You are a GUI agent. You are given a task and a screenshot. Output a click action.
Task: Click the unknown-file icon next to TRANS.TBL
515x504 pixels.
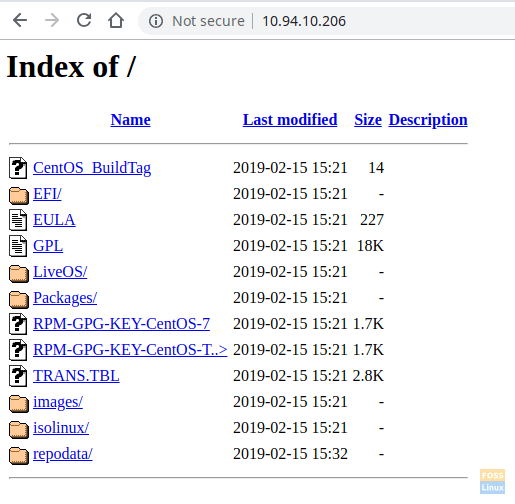18,376
